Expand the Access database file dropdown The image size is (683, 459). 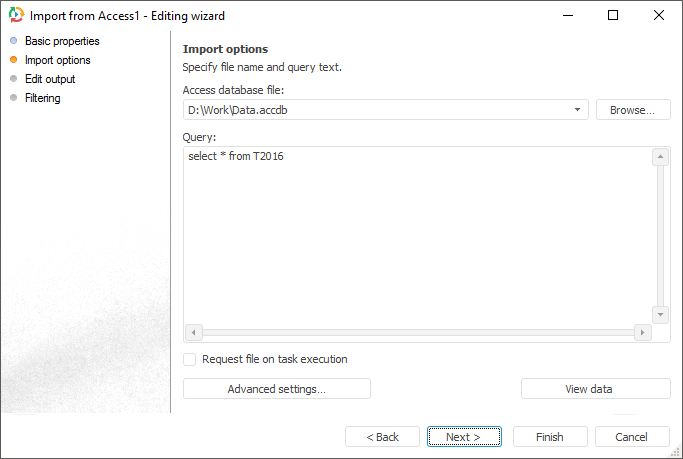[579, 110]
